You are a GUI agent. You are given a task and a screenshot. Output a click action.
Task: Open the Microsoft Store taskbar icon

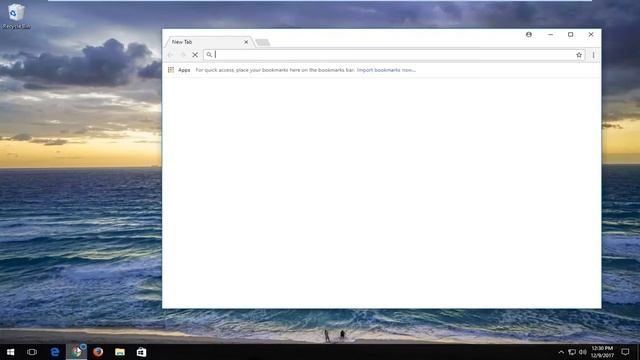(141, 352)
